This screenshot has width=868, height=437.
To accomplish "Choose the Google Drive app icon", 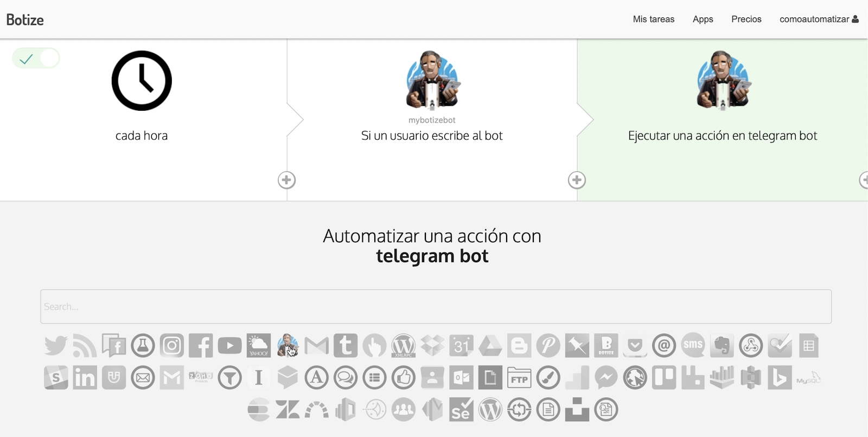I will click(x=490, y=346).
